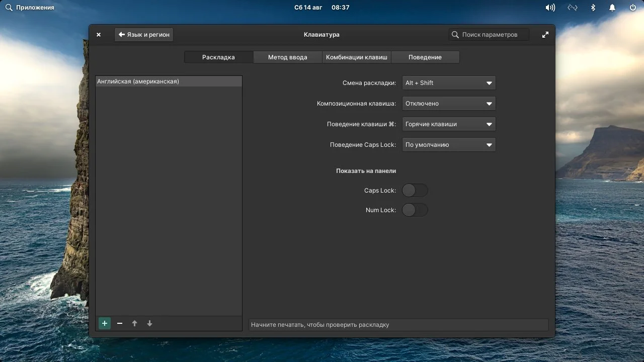Move the layout down with the arrow icon
The width and height of the screenshot is (644, 362).
pyautogui.click(x=149, y=323)
